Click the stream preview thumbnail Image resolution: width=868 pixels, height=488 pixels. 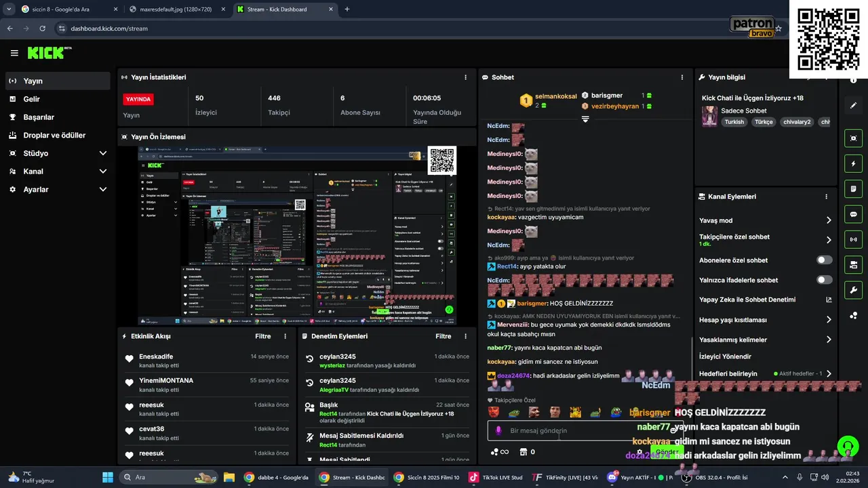(297, 235)
